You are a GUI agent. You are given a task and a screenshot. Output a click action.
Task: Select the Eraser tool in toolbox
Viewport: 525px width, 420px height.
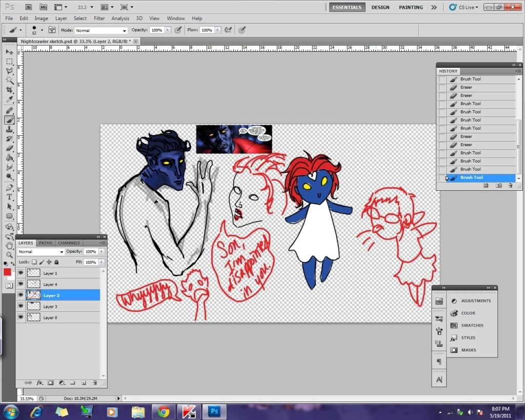point(9,148)
